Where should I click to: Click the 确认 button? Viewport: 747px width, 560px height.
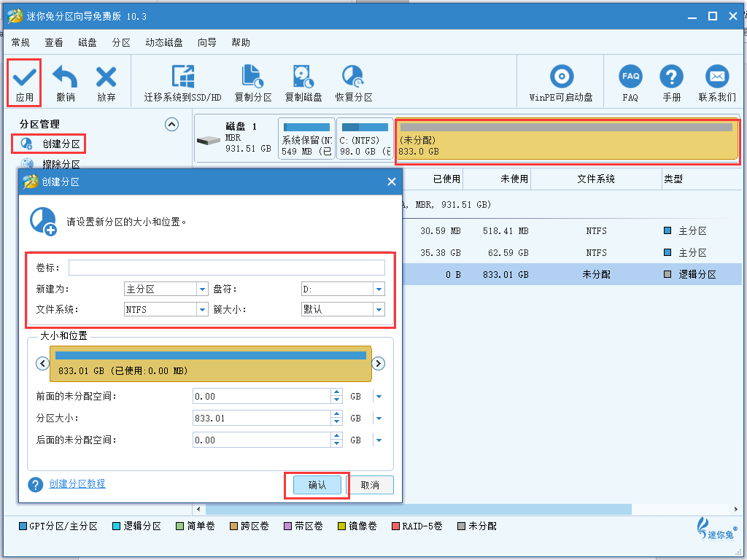[317, 485]
